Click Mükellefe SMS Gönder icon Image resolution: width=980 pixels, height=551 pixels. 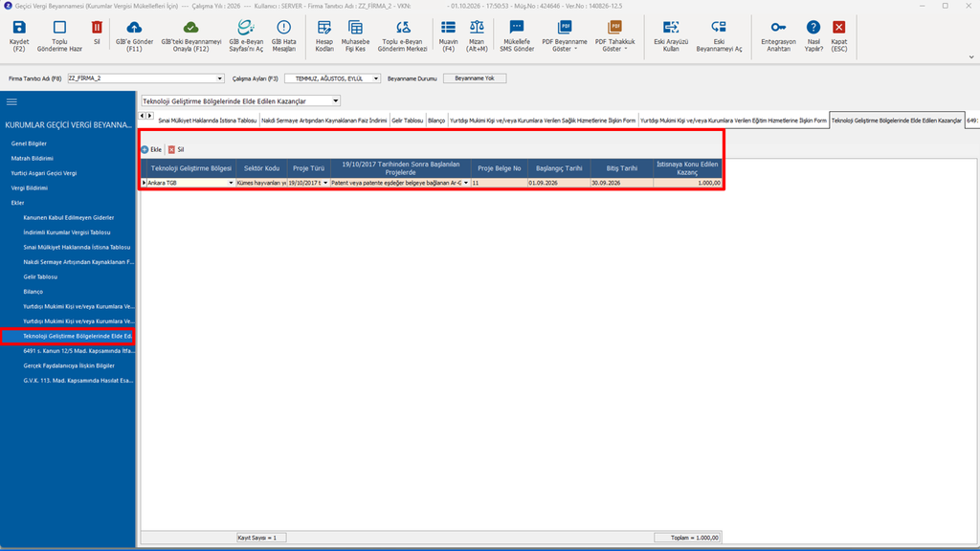pos(517,28)
